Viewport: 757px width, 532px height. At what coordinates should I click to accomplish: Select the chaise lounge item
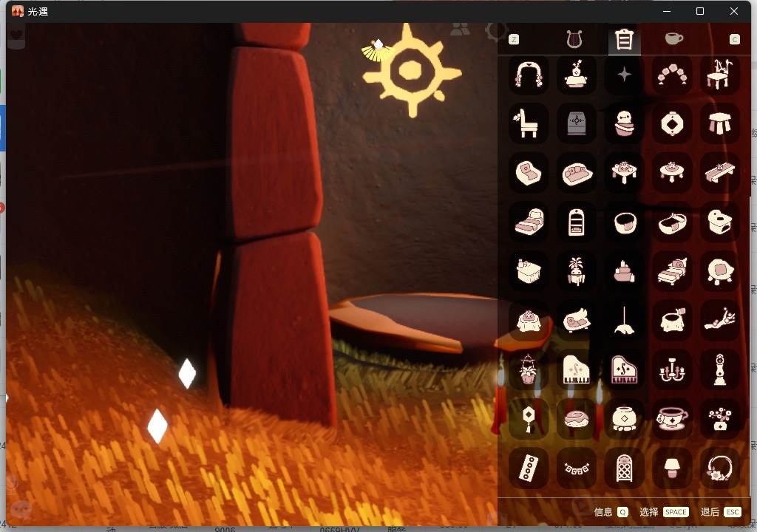pyautogui.click(x=577, y=321)
